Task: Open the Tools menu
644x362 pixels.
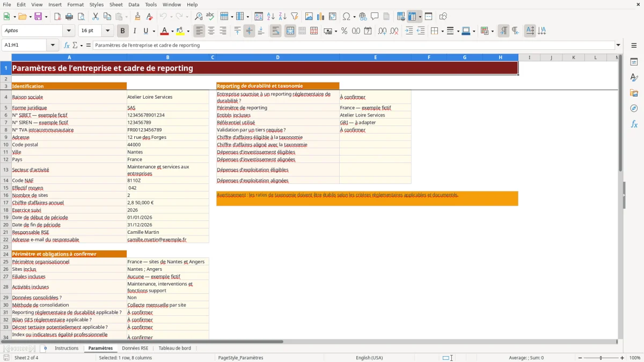Action: pos(151,4)
